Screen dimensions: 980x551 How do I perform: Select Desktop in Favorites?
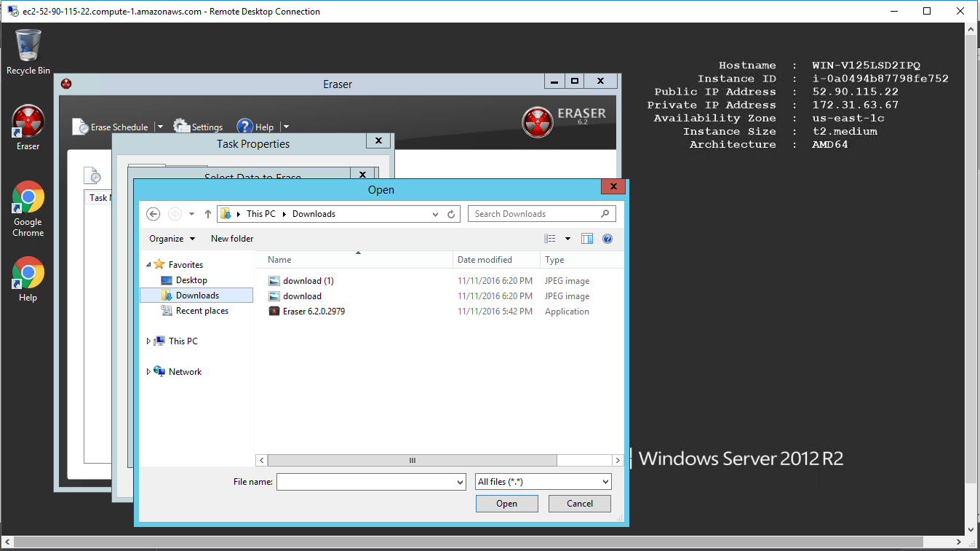point(191,280)
